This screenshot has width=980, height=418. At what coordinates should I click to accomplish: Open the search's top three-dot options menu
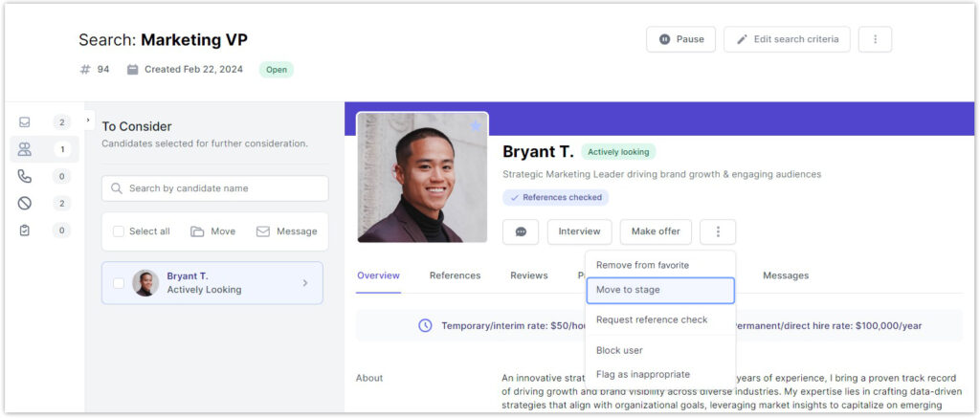click(875, 39)
